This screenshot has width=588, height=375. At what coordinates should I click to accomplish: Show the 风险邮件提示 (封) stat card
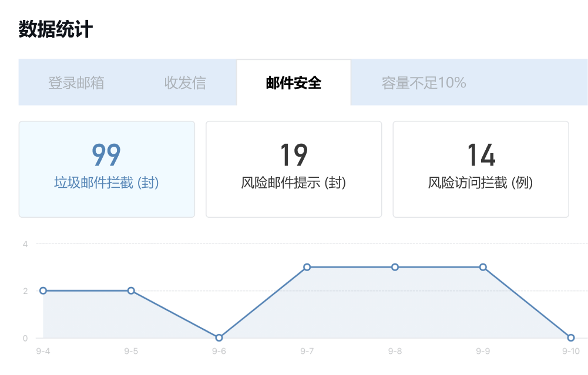pyautogui.click(x=294, y=169)
